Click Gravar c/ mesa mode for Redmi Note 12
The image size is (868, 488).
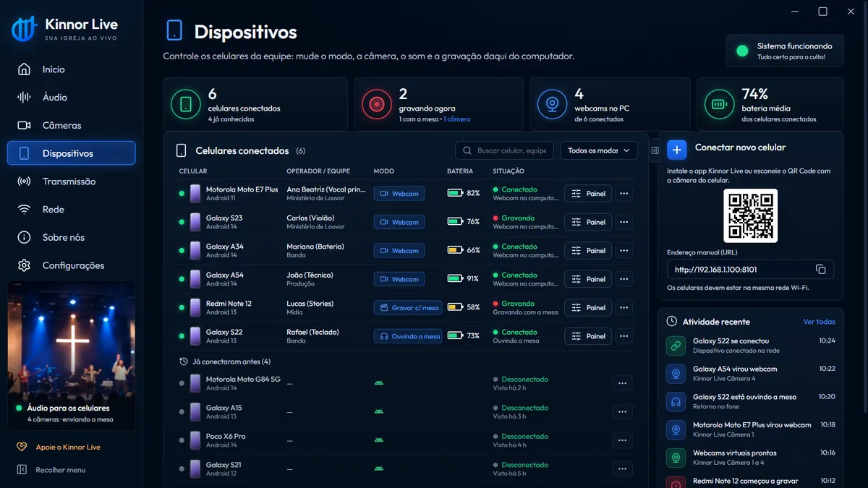pos(408,308)
